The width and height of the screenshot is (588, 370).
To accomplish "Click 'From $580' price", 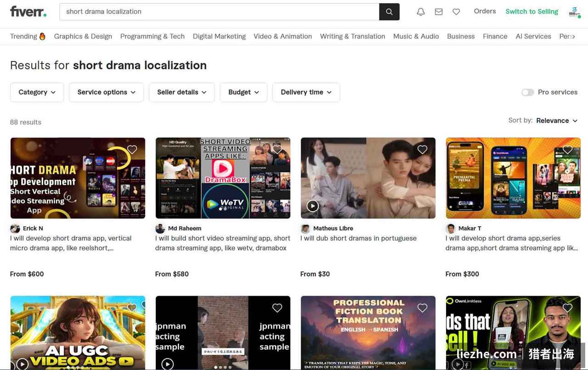I will 172,274.
